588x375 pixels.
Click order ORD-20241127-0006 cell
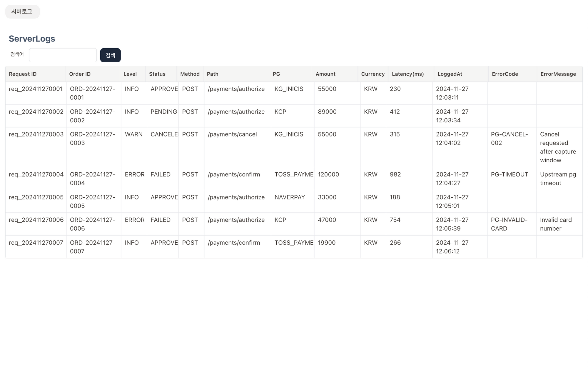click(x=92, y=224)
